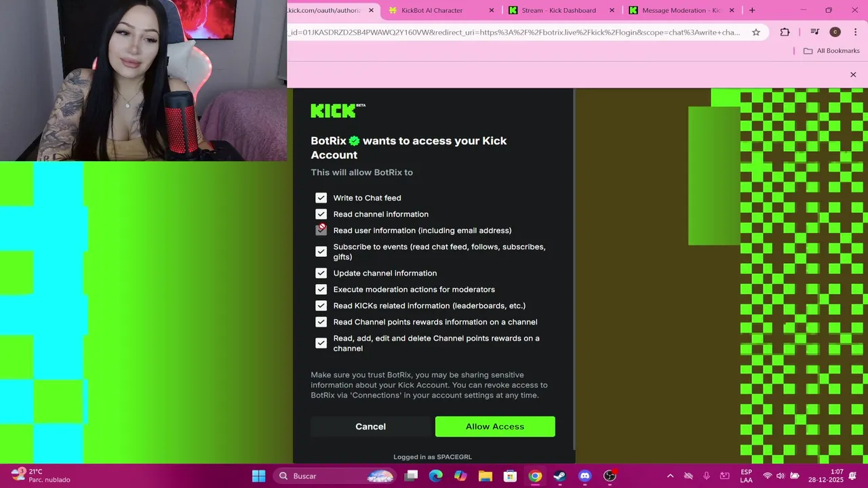Show hidden system tray icons
The image size is (868, 488).
670,476
